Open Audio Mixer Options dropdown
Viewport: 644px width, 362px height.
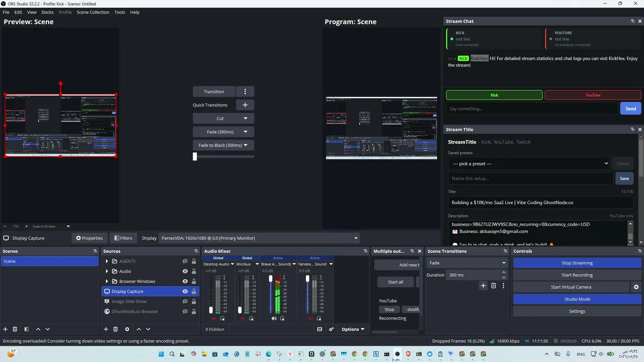[353, 329]
